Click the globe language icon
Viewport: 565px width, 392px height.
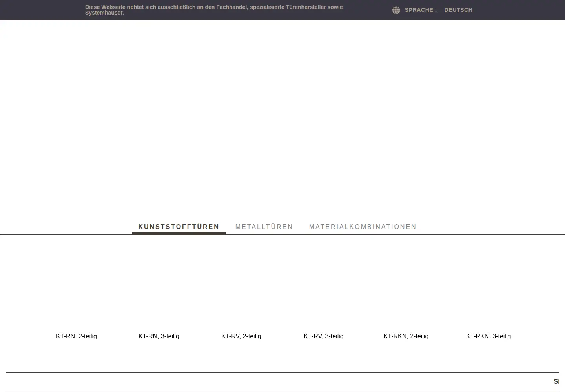pyautogui.click(x=396, y=10)
